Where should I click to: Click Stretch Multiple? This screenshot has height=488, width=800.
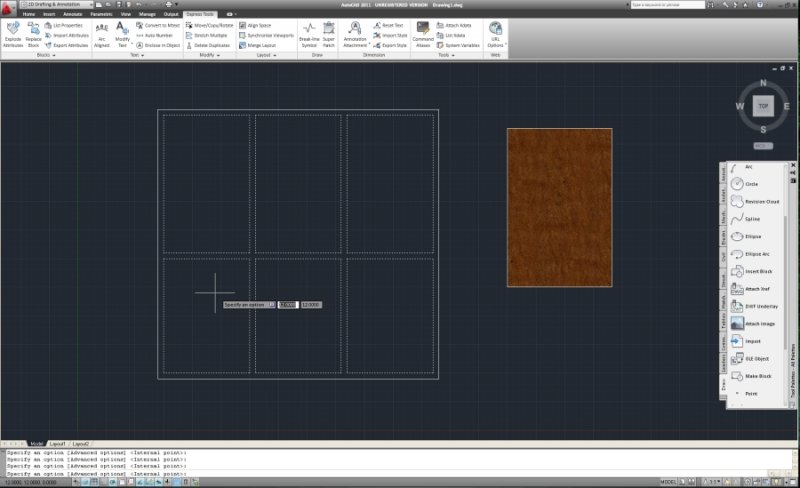pos(207,35)
